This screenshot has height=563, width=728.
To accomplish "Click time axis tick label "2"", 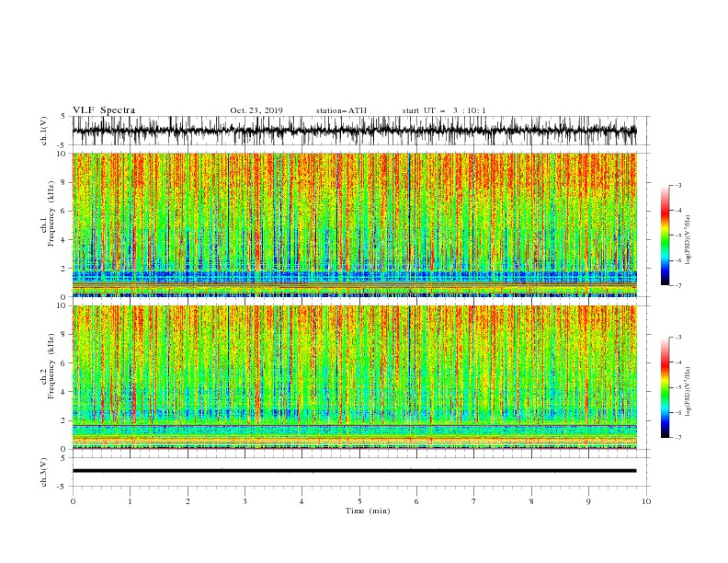I will [188, 501].
